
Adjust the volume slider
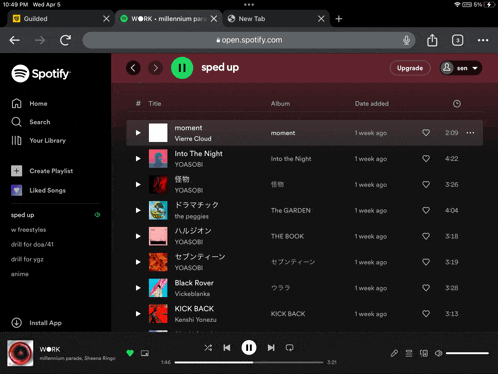tap(467, 353)
